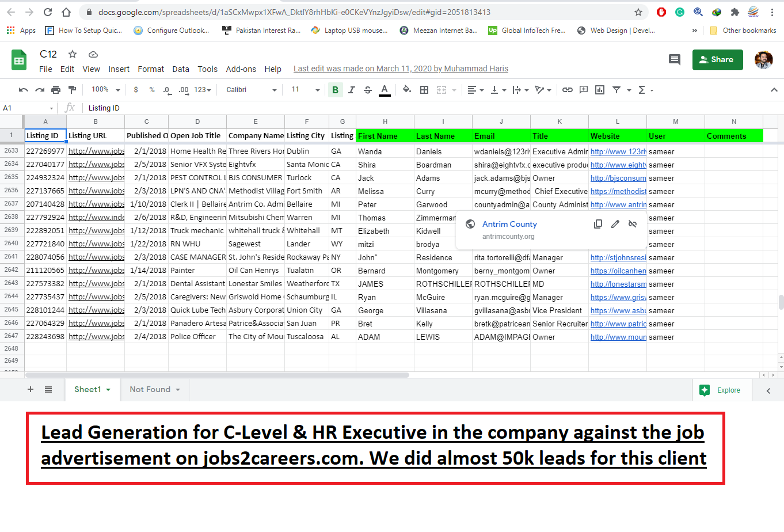The height and width of the screenshot is (532, 784).
Task: Open the last edit history link
Action: click(401, 69)
